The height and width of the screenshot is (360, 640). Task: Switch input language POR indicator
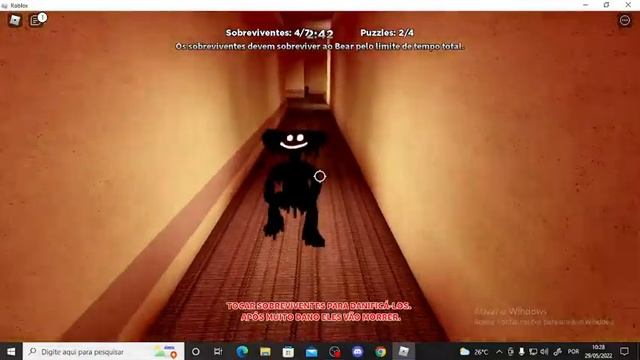[573, 351]
